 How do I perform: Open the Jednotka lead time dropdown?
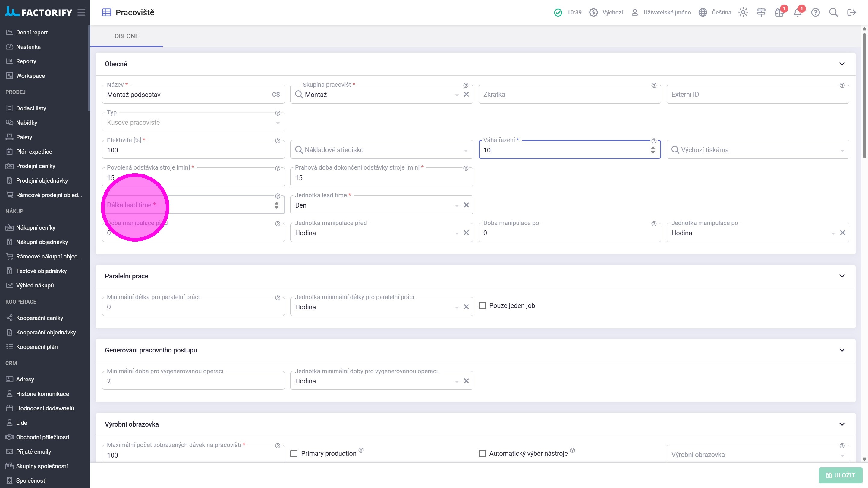pyautogui.click(x=457, y=205)
